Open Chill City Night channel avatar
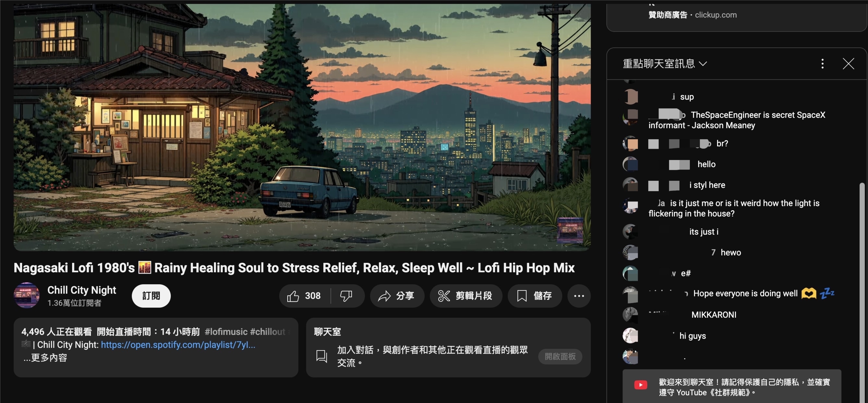 (x=27, y=295)
